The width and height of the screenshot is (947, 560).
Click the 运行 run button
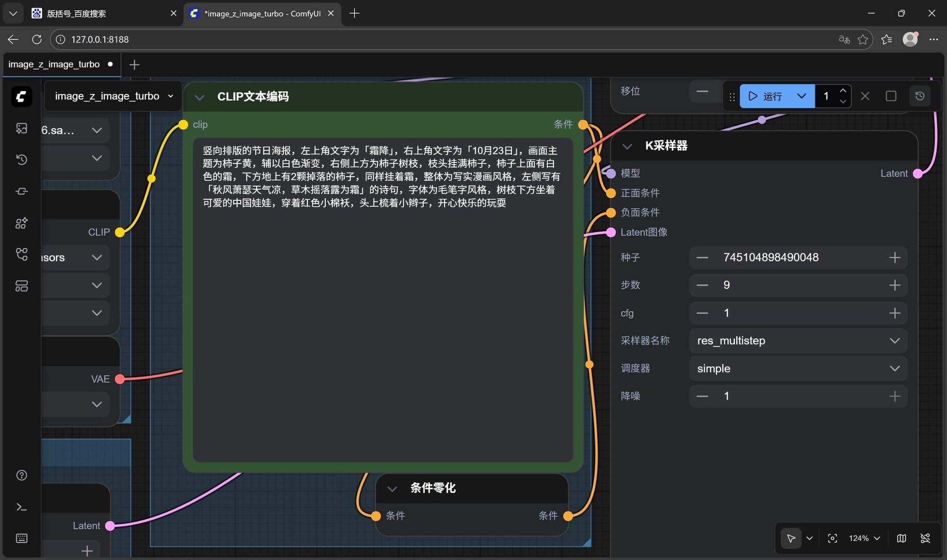[764, 96]
